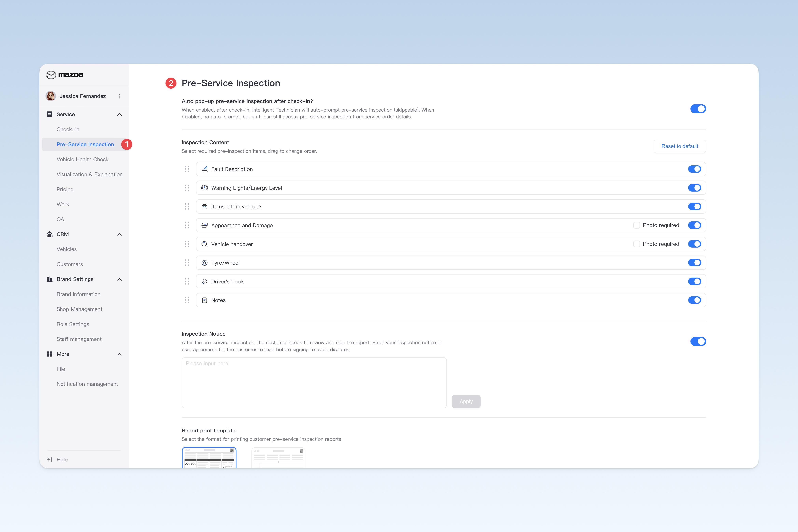Click the Mazda logo

(x=64, y=75)
